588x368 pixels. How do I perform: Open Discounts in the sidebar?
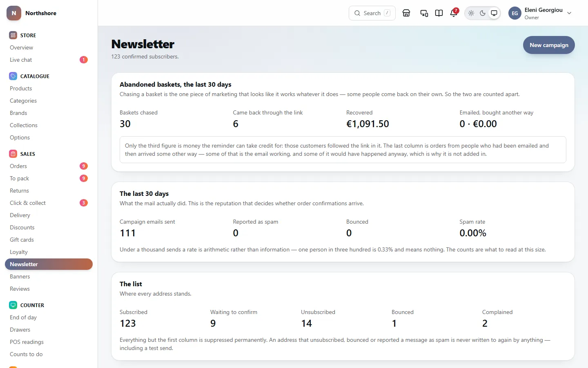[49, 227]
